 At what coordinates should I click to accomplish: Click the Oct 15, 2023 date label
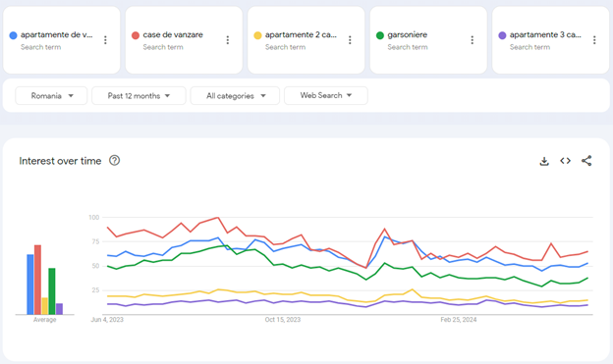pos(283,320)
